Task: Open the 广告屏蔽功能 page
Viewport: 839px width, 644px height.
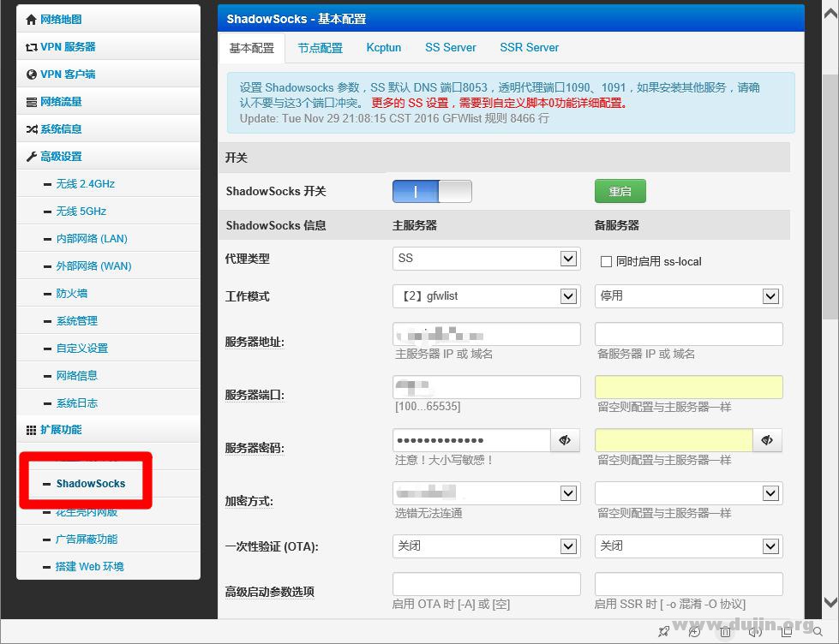Action: tap(87, 540)
